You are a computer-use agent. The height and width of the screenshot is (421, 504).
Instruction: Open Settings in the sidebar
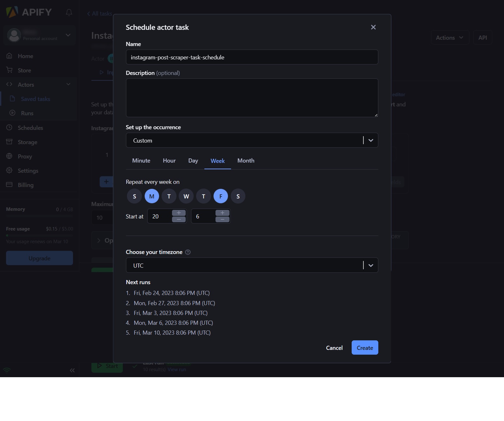tap(28, 171)
